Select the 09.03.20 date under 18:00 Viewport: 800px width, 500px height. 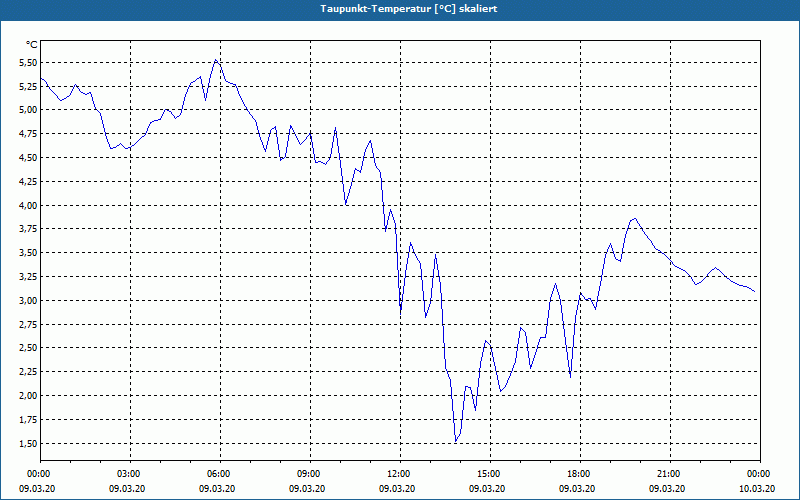[577, 489]
